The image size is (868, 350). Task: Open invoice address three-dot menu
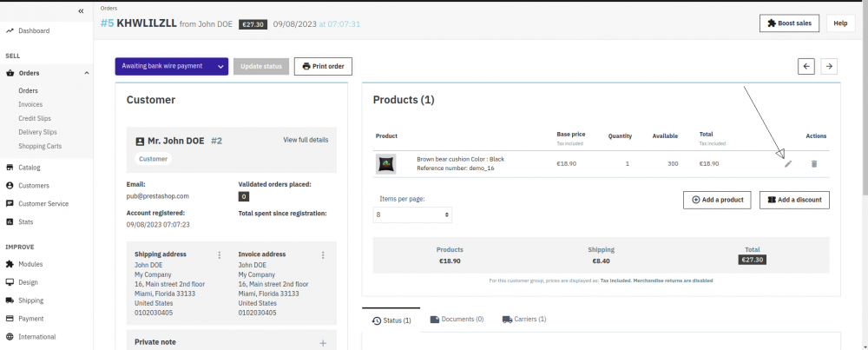(x=323, y=255)
